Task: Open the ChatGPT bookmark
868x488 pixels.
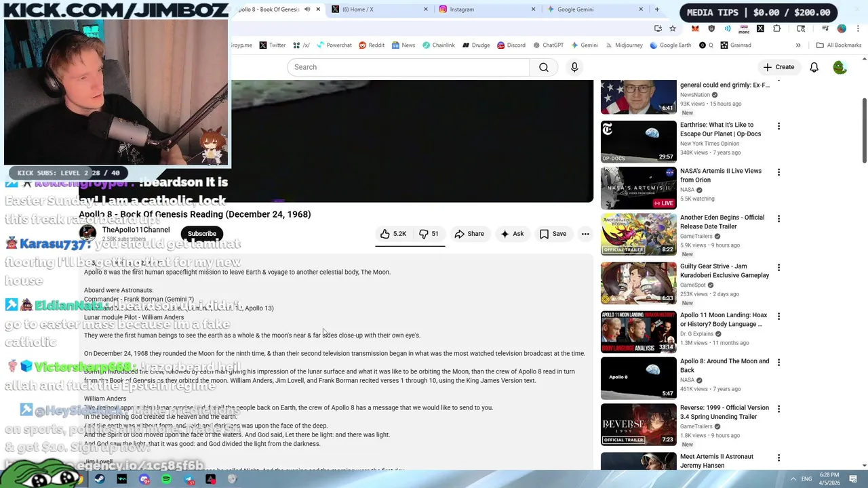Action: point(548,45)
